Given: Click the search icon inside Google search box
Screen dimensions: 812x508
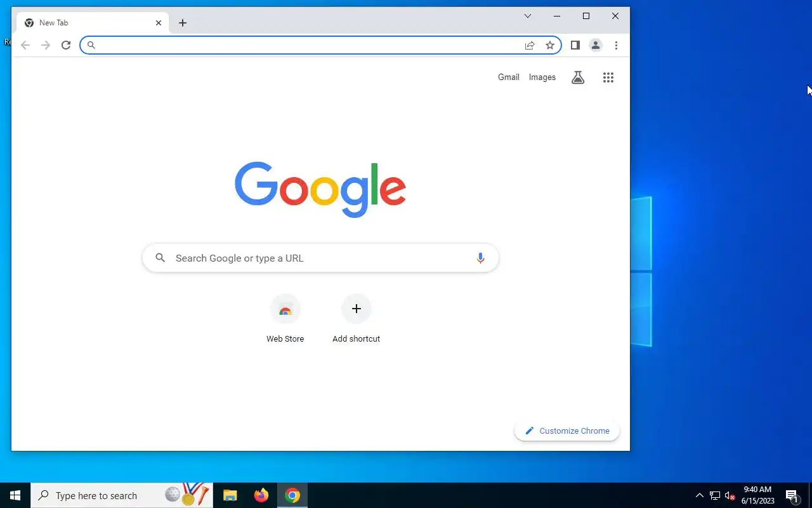Looking at the screenshot, I should 160,258.
